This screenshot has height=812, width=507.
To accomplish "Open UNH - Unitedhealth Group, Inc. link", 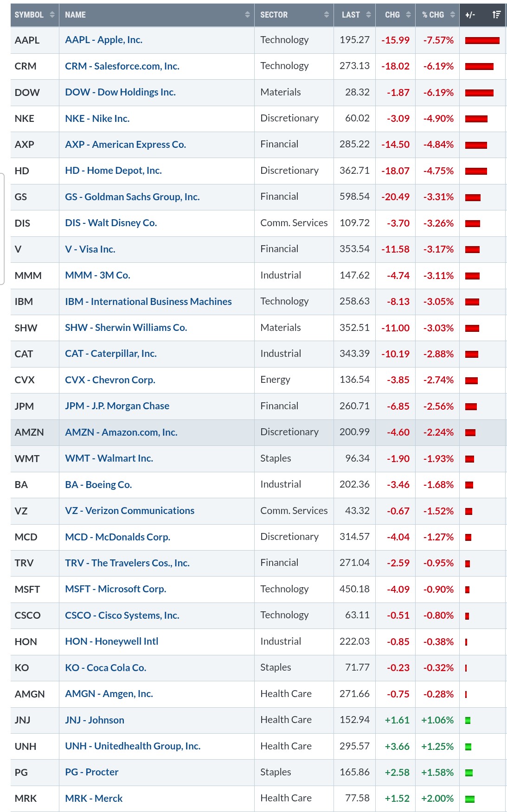I will (x=133, y=746).
